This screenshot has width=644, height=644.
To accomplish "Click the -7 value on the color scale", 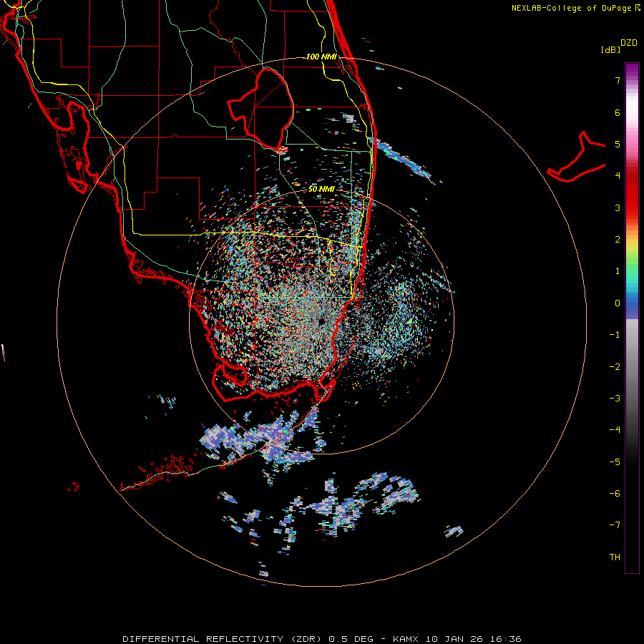I will tap(615, 525).
